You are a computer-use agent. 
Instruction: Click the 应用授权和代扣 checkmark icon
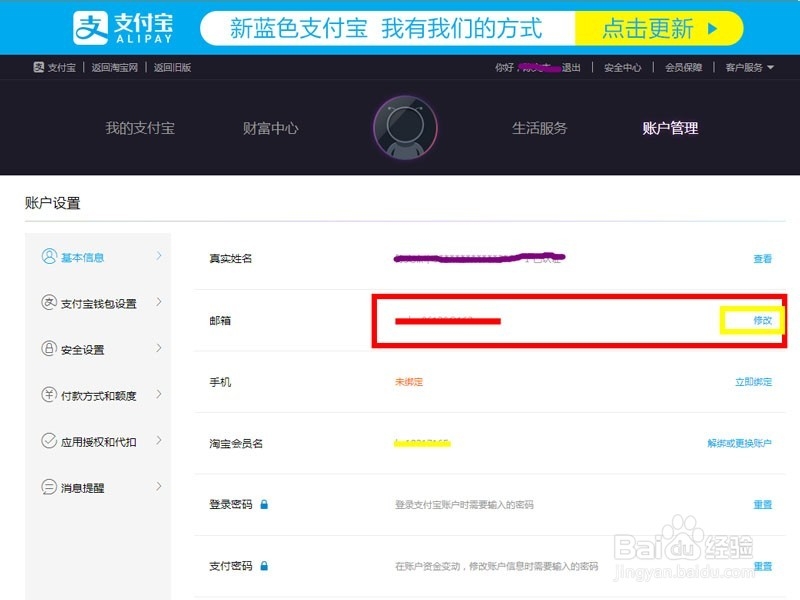(48, 440)
